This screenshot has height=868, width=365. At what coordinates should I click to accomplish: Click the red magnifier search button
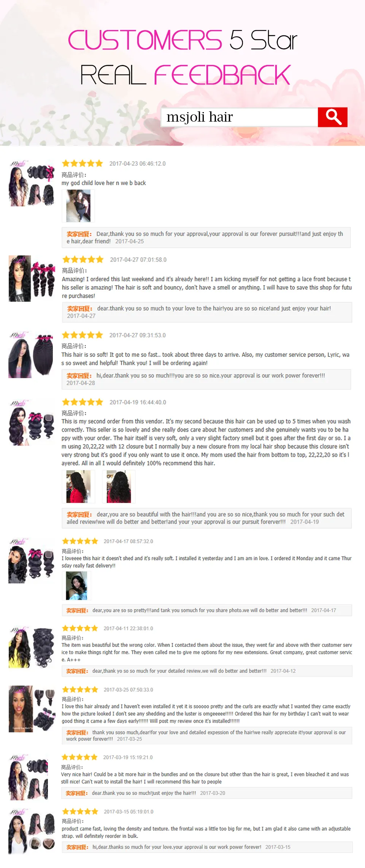pyautogui.click(x=333, y=117)
